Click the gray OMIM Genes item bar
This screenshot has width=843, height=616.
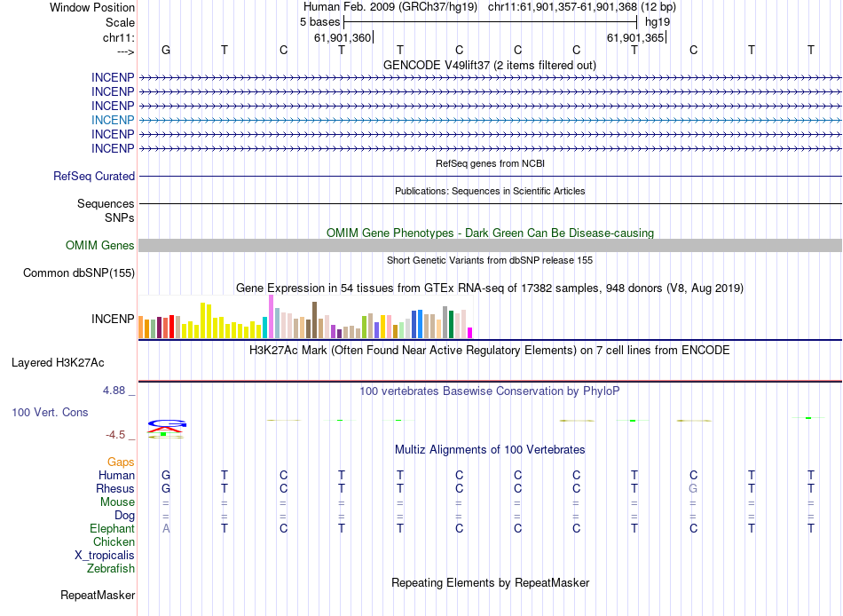(490, 245)
